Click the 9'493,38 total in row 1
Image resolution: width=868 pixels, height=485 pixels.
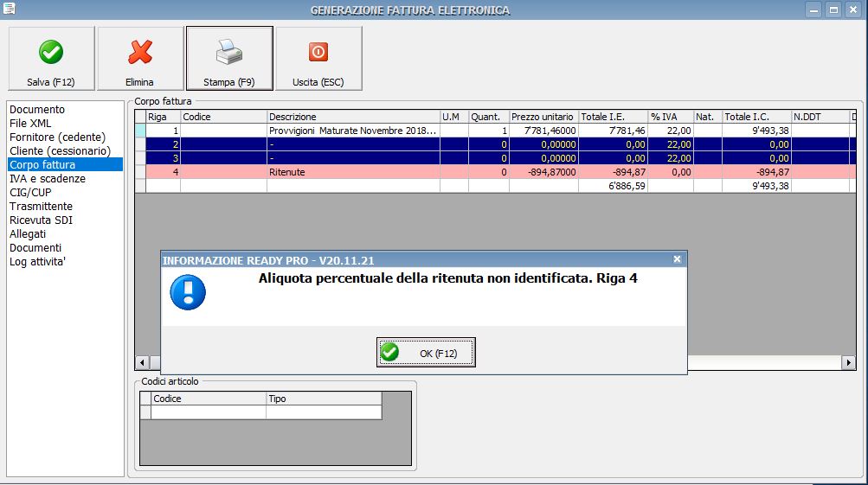(756, 131)
